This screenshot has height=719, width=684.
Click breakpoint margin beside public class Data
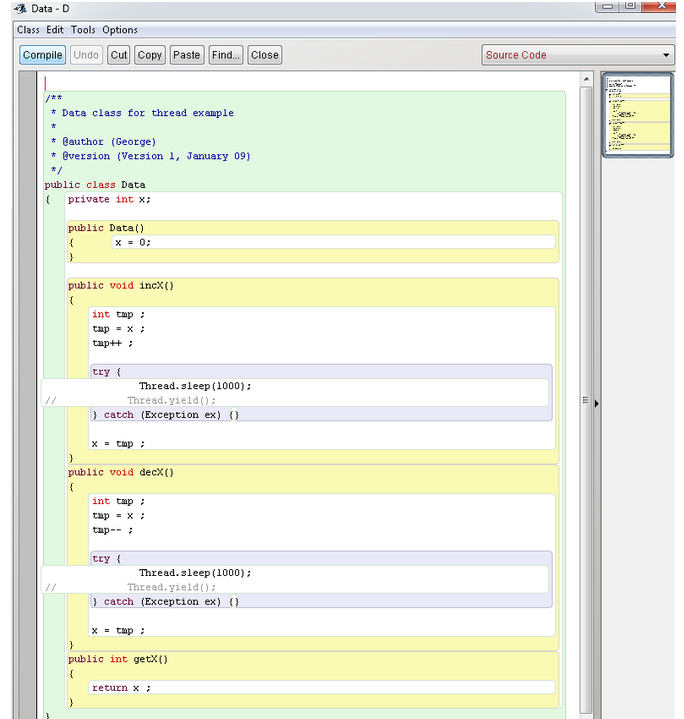29,185
